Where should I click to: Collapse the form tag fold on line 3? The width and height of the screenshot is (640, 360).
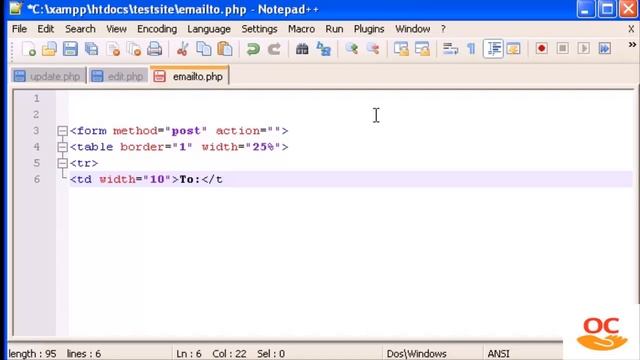click(x=62, y=131)
